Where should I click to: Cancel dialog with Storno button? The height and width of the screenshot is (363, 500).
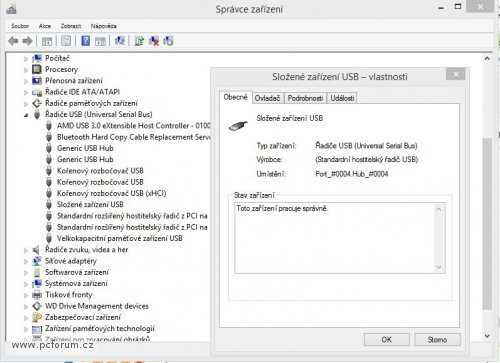click(437, 340)
